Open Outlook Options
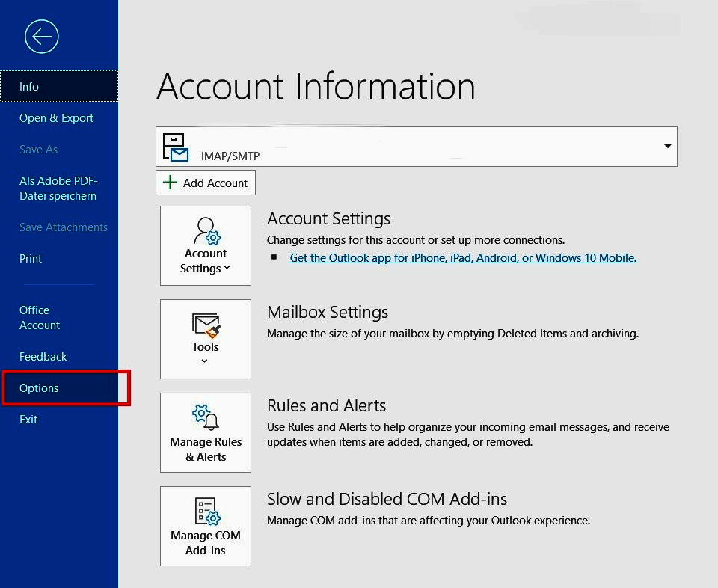 point(40,388)
